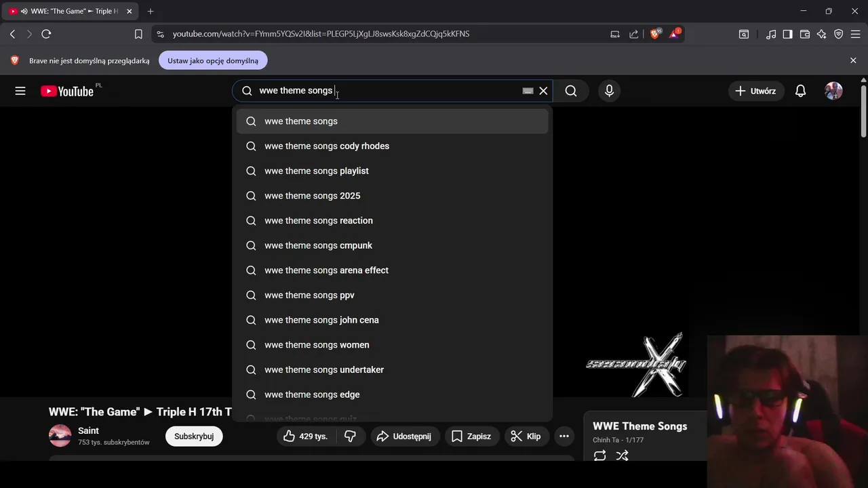Open the Chinh Ta playlist owner link

point(606,441)
